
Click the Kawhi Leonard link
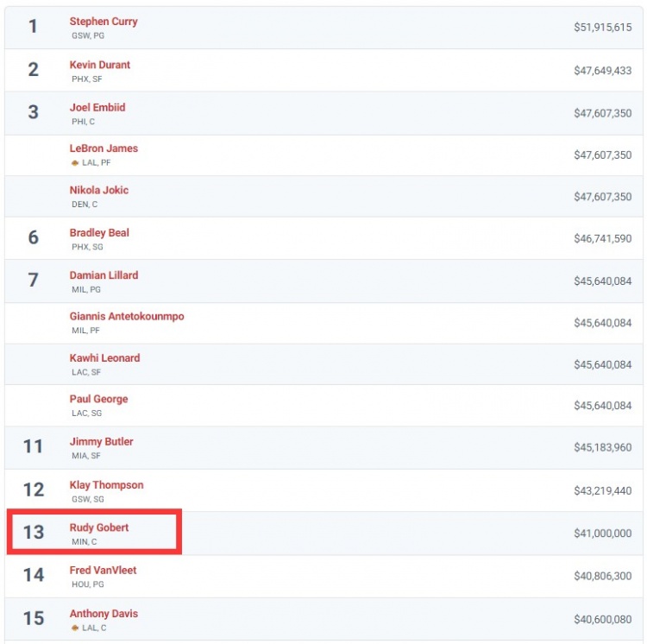pyautogui.click(x=104, y=358)
